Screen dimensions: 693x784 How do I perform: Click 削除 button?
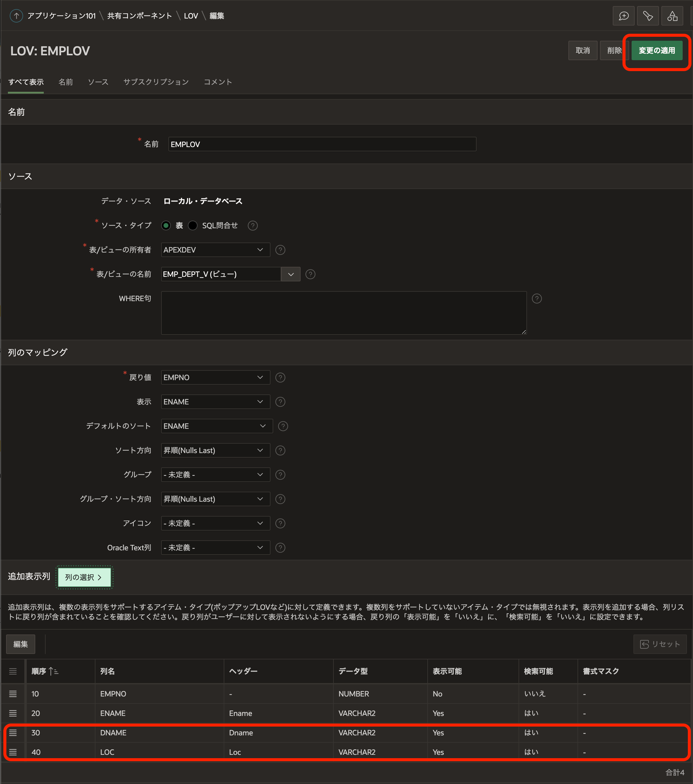[x=614, y=50]
